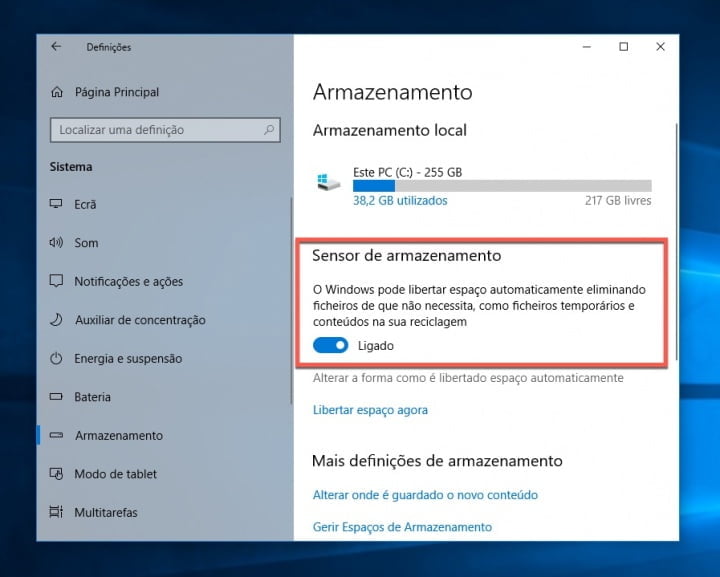Go back with the arrow icon
This screenshot has height=577, width=720.
point(56,46)
